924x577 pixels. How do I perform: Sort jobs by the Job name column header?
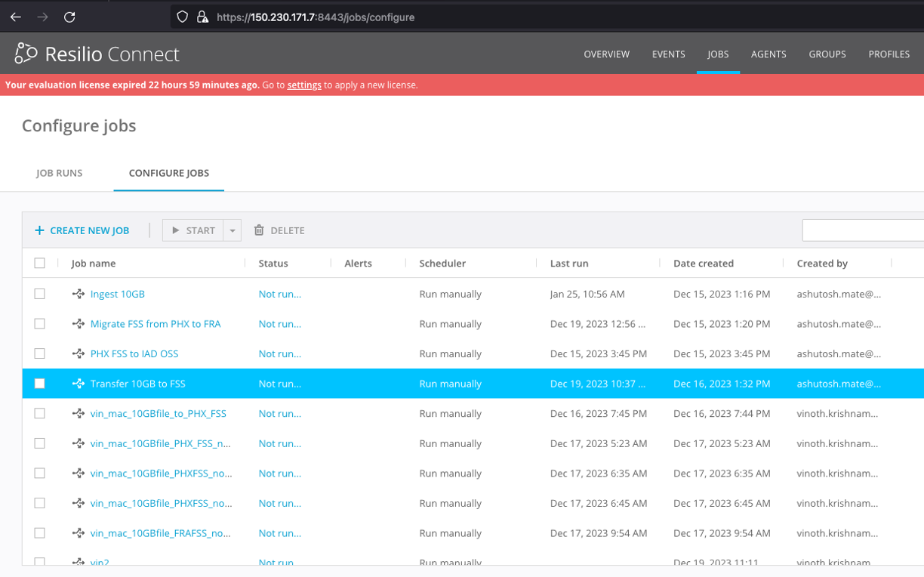tap(93, 263)
